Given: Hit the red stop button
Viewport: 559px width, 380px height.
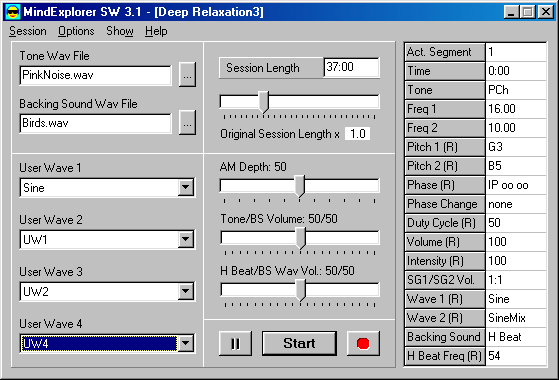Looking at the screenshot, I should point(363,344).
